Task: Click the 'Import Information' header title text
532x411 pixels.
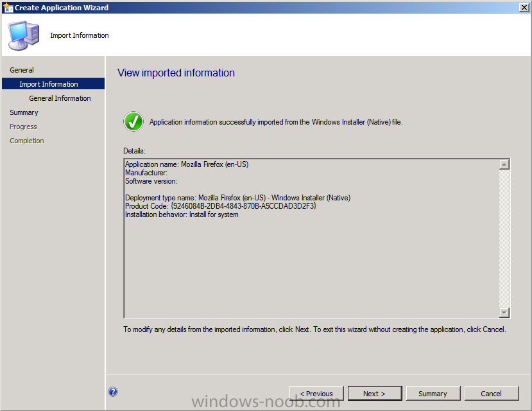Action: [80, 35]
